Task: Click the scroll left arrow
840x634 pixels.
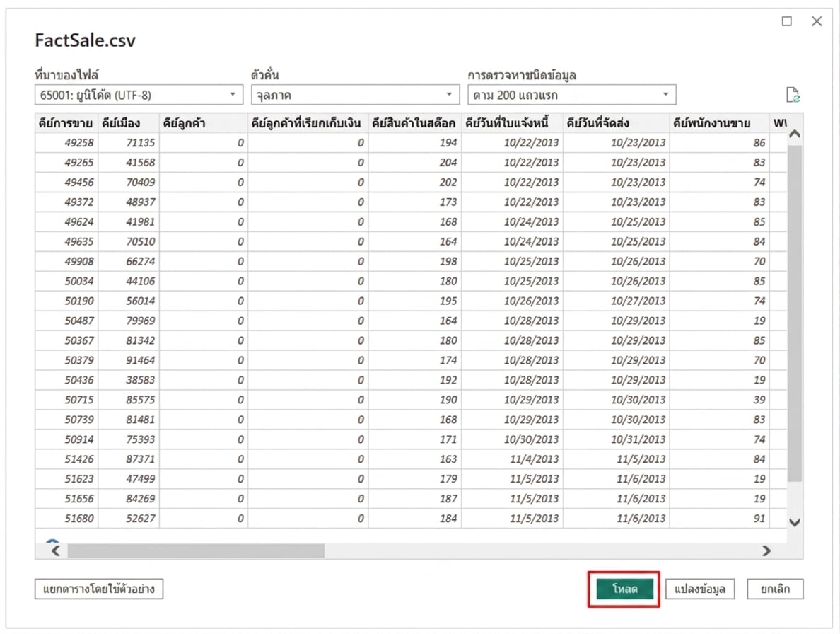Action: 56,551
